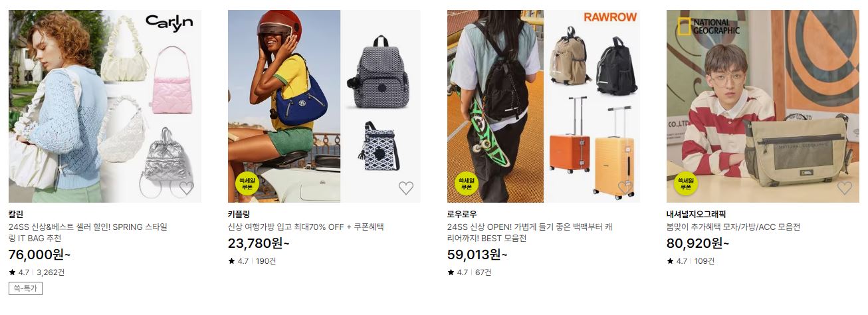Add National Geographic deal to wishlist via heart
868x315 pixels.
coord(845,188)
